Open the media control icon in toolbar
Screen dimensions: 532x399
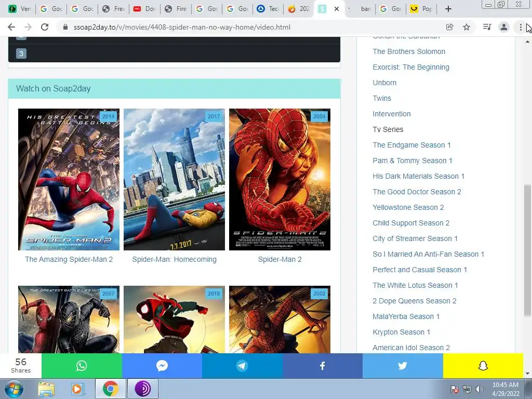pos(487,27)
